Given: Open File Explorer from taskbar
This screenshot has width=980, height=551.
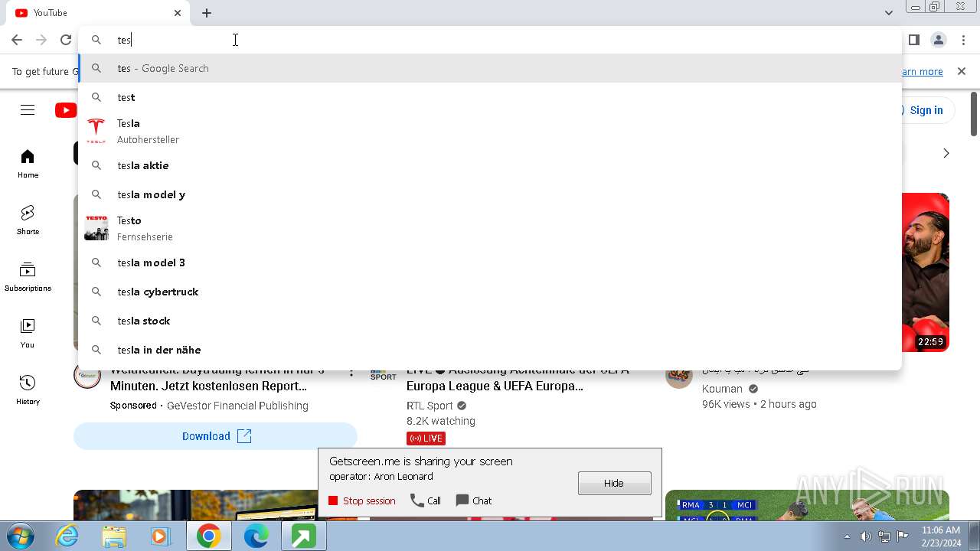Looking at the screenshot, I should click(x=114, y=536).
